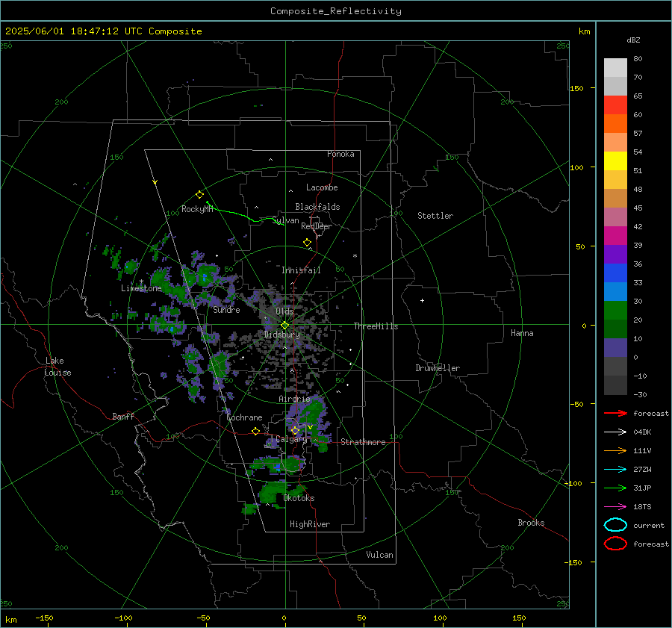672x628 pixels.
Task: Click the Hanna town label
Action: coord(522,333)
